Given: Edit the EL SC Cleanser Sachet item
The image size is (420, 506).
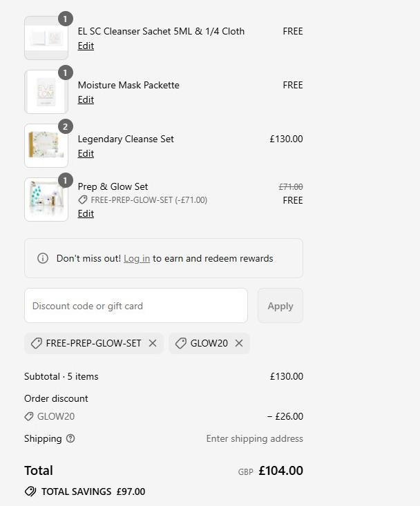Looking at the screenshot, I should coord(86,46).
